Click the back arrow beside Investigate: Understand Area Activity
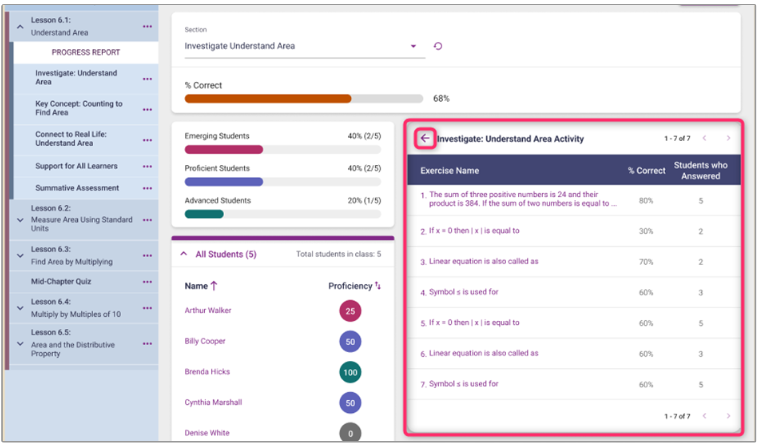 click(x=424, y=139)
